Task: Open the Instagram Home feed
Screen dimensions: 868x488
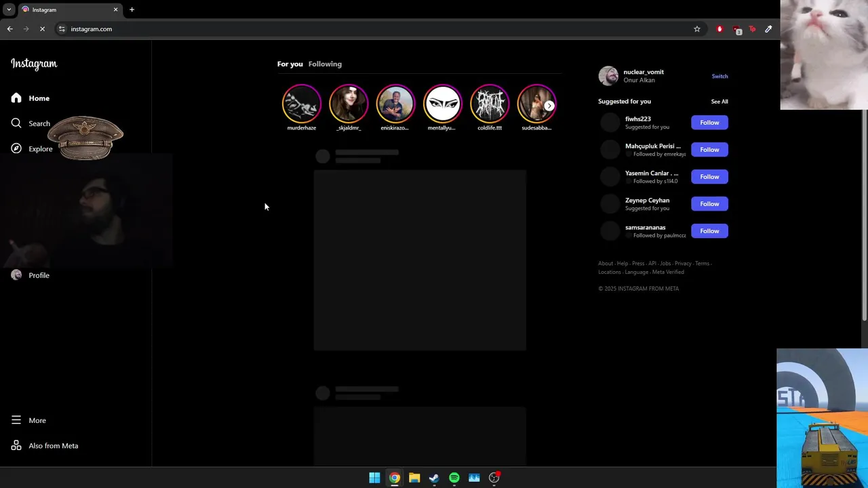Action: tap(31, 98)
